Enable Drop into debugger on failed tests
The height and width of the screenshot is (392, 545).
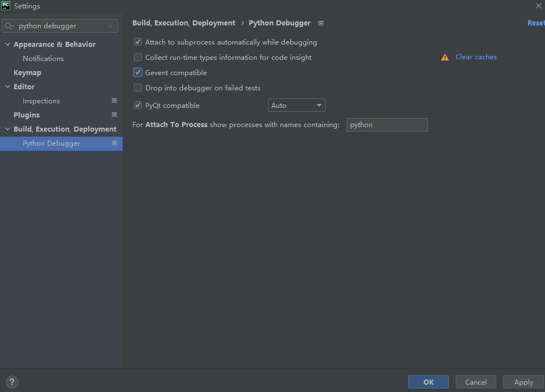(x=138, y=88)
